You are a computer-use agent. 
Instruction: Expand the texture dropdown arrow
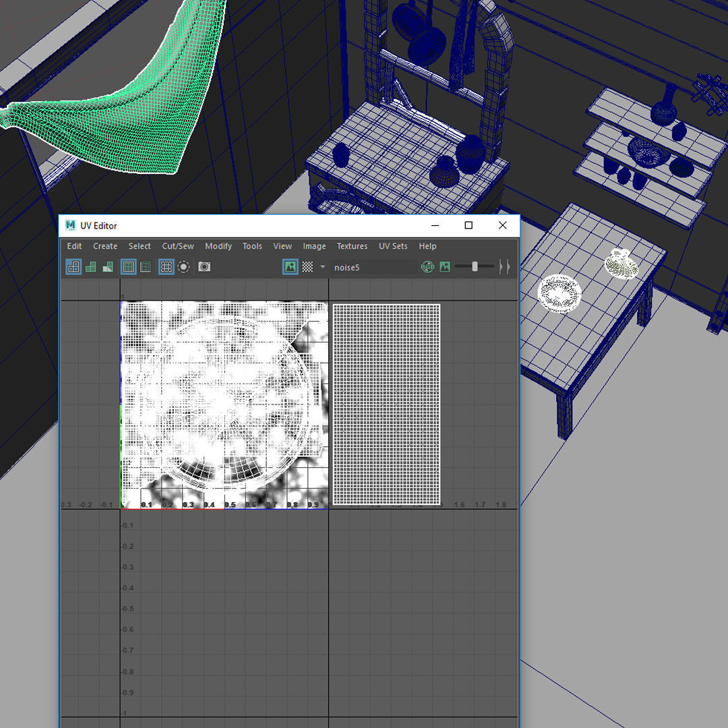(x=323, y=266)
